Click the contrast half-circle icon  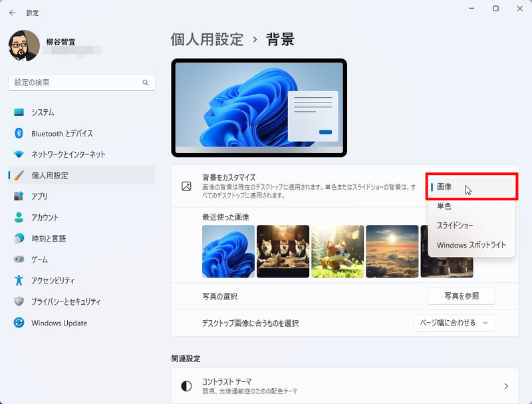tap(186, 386)
